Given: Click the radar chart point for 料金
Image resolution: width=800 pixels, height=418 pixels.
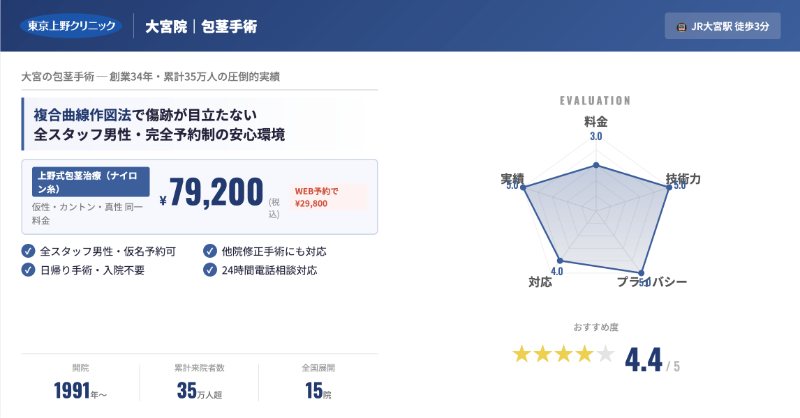Looking at the screenshot, I should click(x=596, y=165).
